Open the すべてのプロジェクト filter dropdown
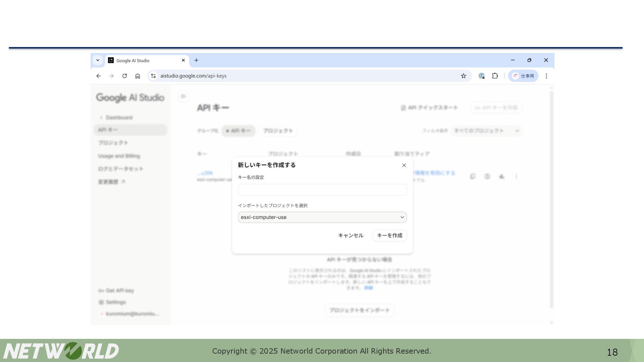Image resolution: width=644 pixels, height=362 pixels. pyautogui.click(x=486, y=131)
